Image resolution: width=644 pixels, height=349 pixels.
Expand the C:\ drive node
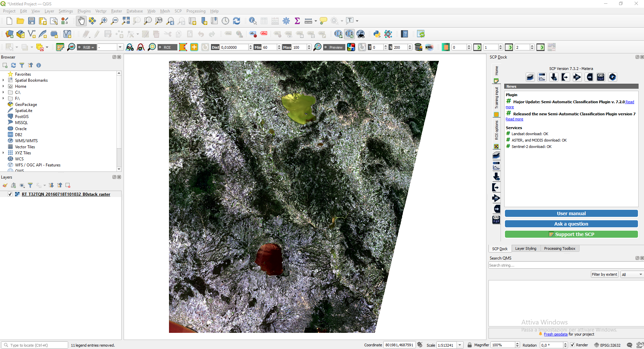[x=3, y=92]
